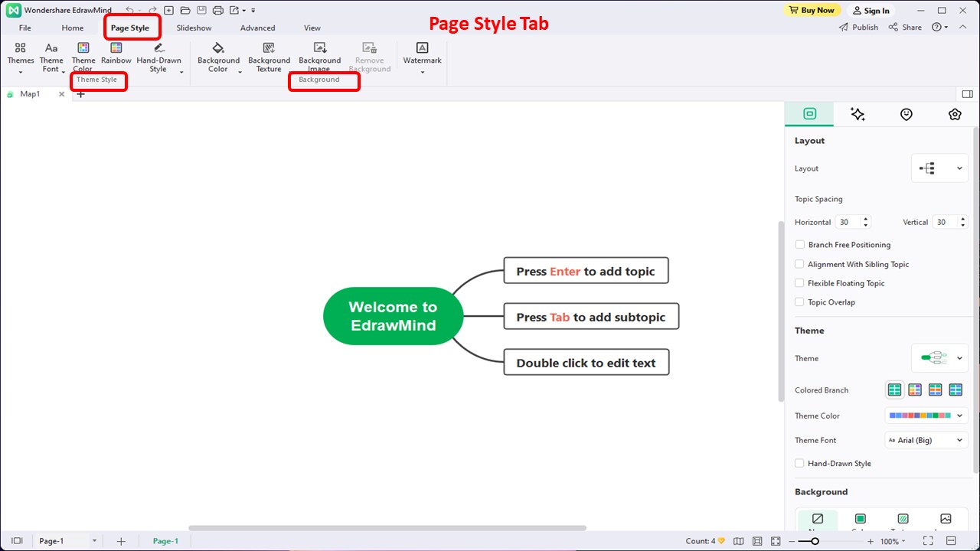Open the clipart panel tab icon
Viewport: 980px width, 551px height.
(x=955, y=114)
